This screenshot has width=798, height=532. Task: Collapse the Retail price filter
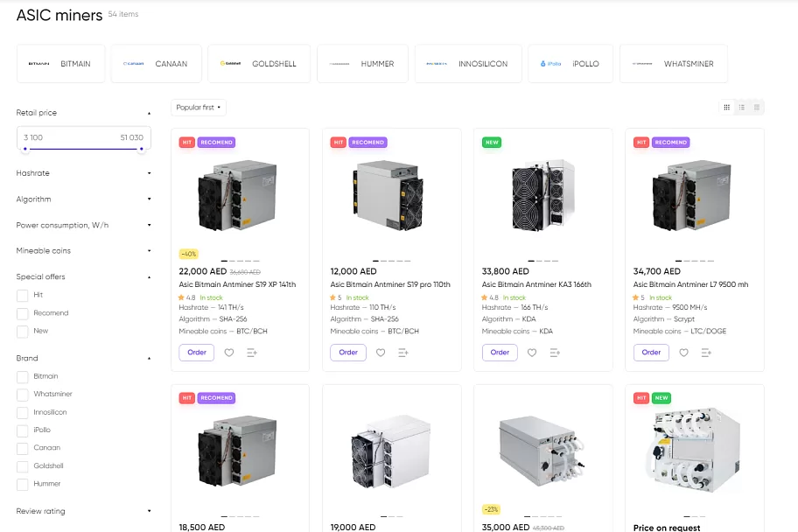pyautogui.click(x=83, y=113)
